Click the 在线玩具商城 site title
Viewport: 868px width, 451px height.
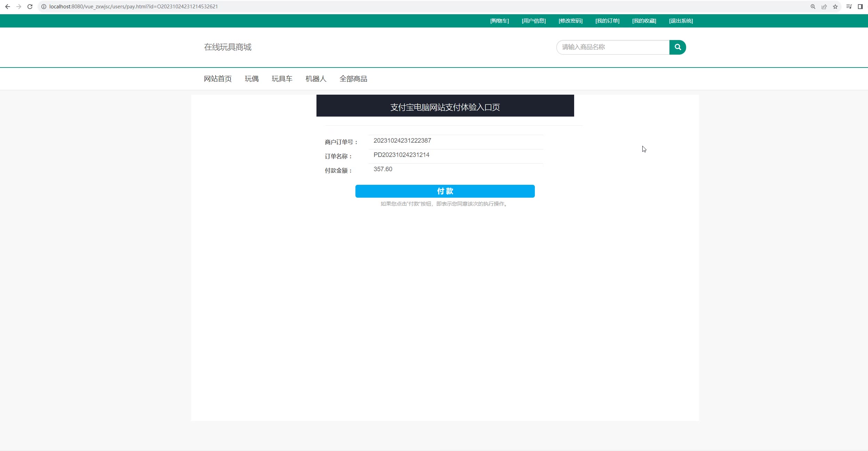point(228,47)
